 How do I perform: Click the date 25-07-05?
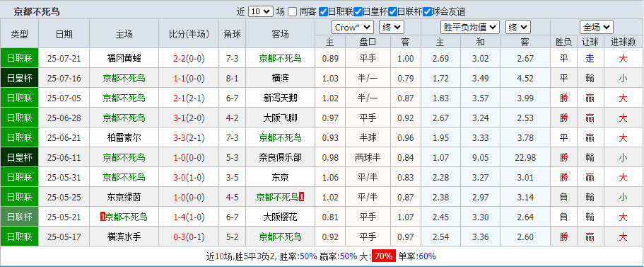(x=64, y=98)
